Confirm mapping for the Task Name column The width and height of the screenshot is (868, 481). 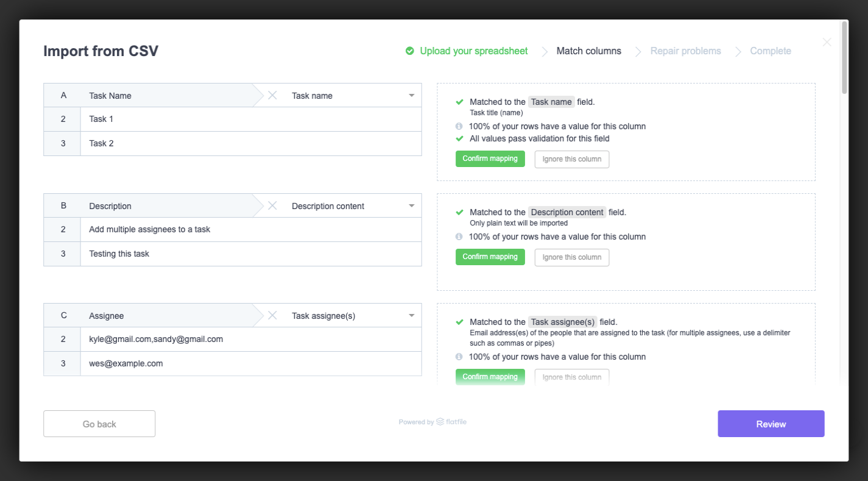490,159
